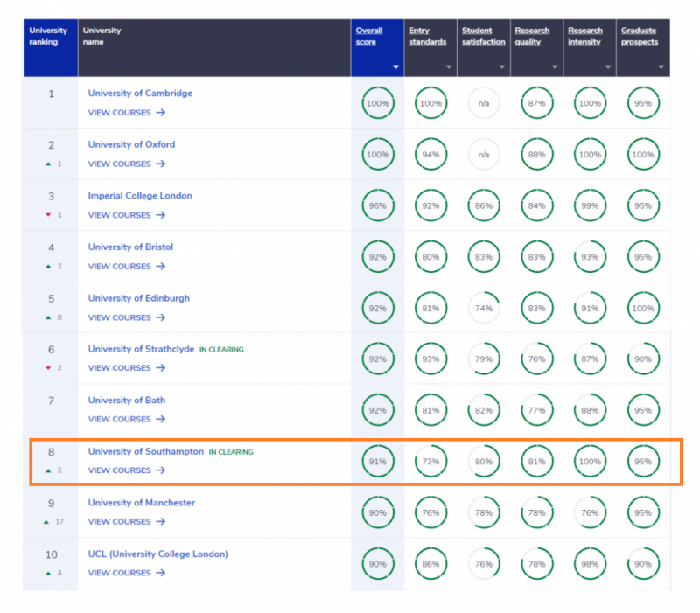View courses for University of Cambridge
Image resolution: width=700 pixels, height=613 pixels.
(127, 113)
